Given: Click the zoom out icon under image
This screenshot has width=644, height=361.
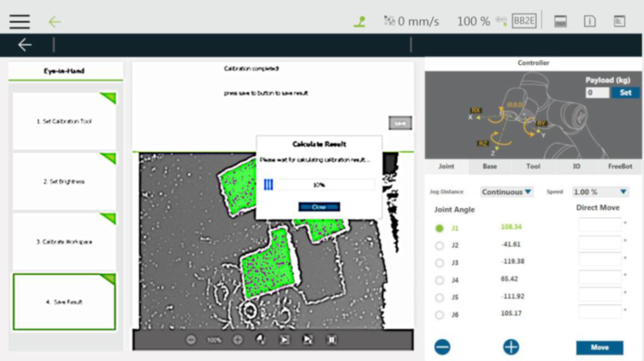Looking at the screenshot, I should [x=191, y=340].
